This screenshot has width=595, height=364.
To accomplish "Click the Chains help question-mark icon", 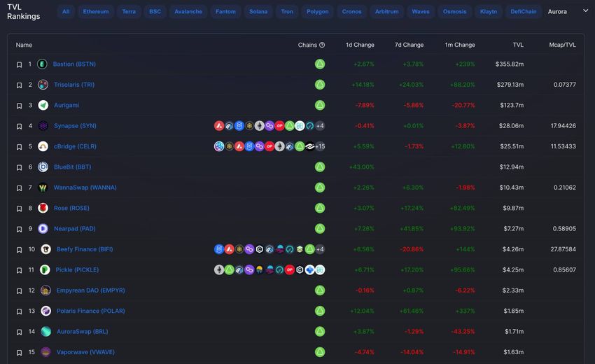I will click(322, 45).
